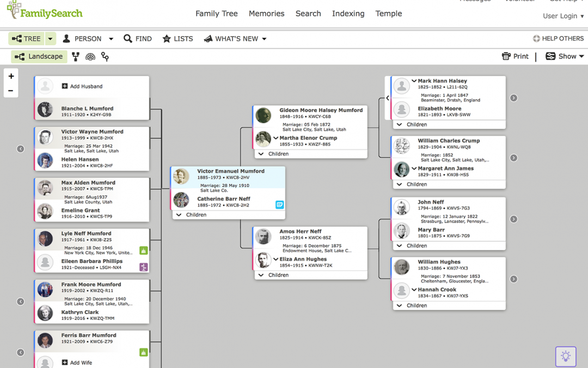Open the purple research hint on Eileen Barbara Phillips
The height and width of the screenshot is (368, 588).
click(x=143, y=267)
